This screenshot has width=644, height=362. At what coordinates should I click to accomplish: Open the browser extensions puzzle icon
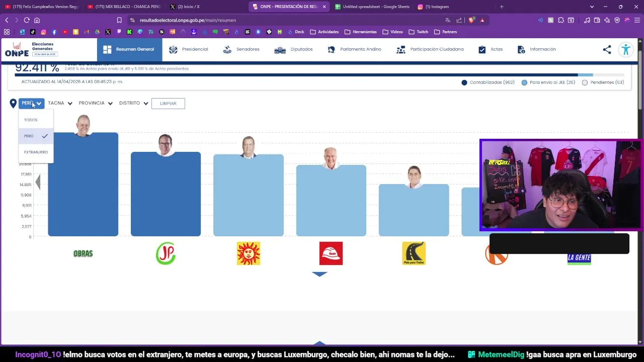561,20
